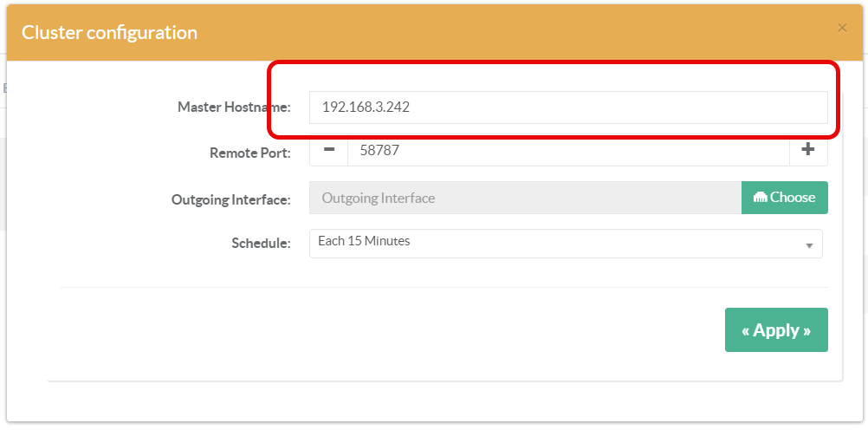
Task: Click the Schedule label
Action: (x=261, y=244)
